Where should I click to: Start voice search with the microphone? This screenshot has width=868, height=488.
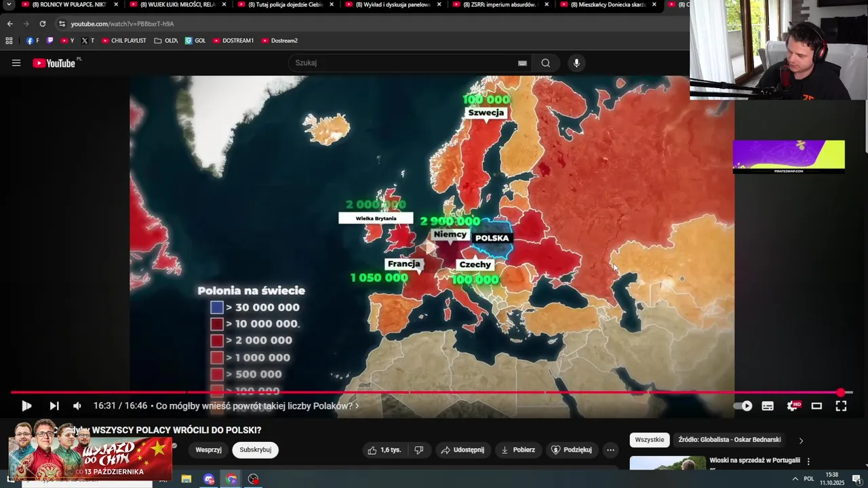576,63
